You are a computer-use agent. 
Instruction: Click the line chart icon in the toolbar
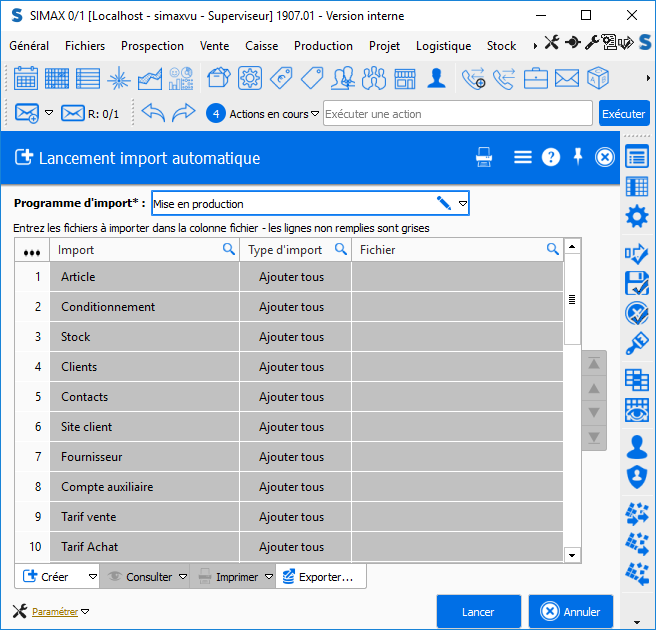151,78
